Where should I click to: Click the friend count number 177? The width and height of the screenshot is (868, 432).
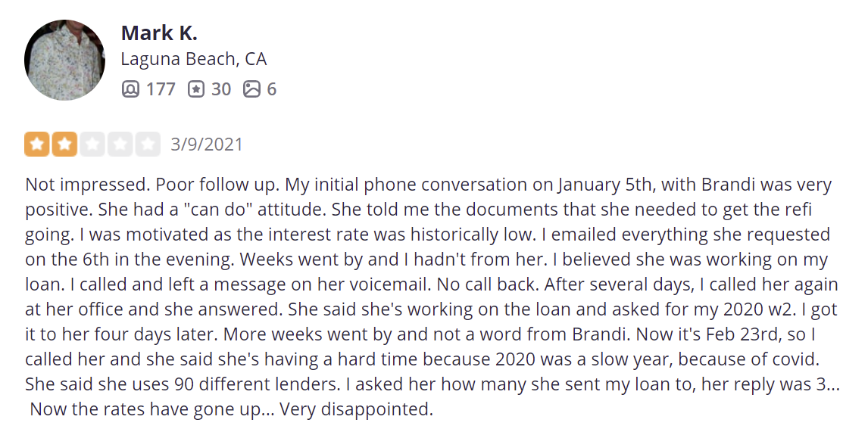[161, 89]
